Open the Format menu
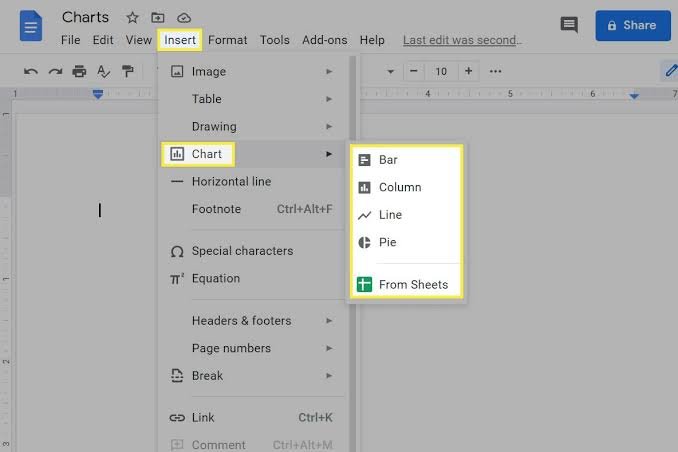 point(228,40)
